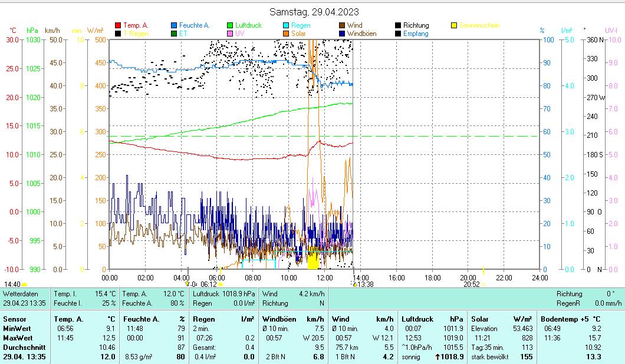
Task: Select the current time marker 13:38
Action: 355,284
